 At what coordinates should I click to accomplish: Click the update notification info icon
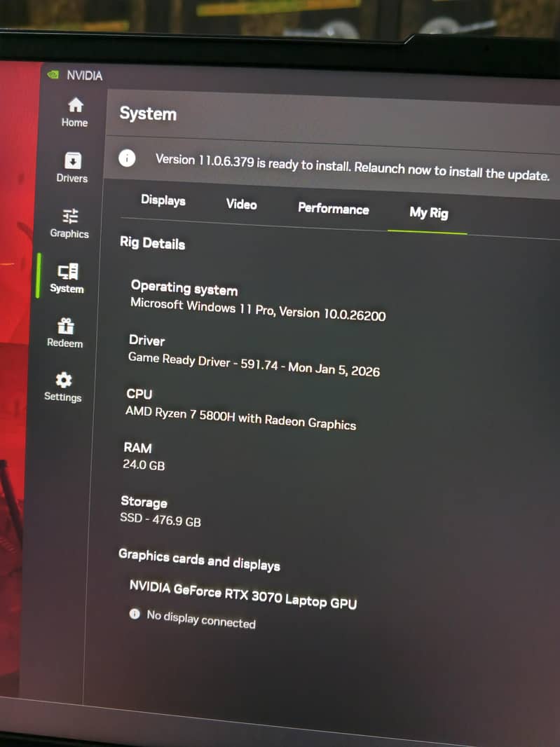pos(128,158)
